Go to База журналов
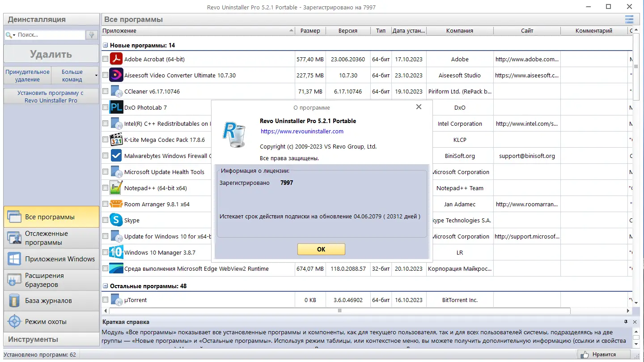This screenshot has width=644, height=362. point(51,301)
